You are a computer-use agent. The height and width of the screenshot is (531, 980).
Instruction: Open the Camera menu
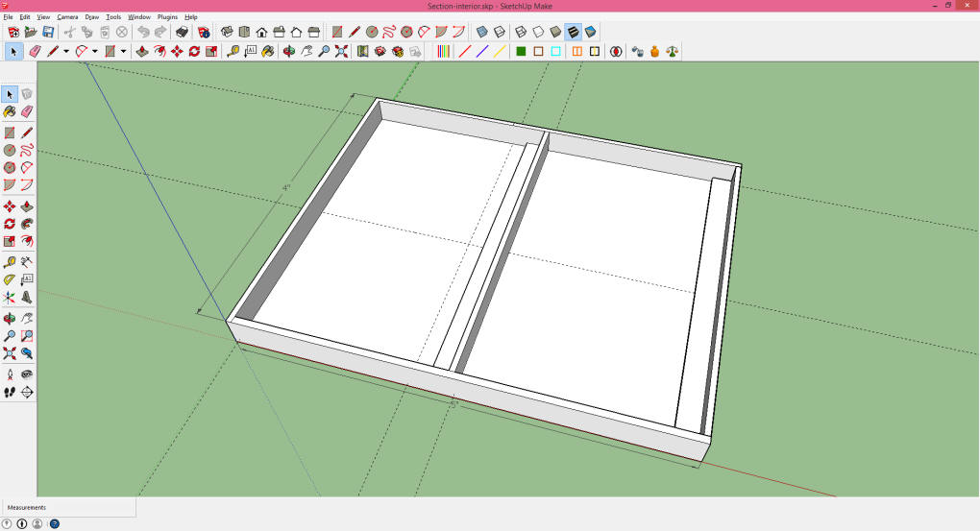pos(67,17)
